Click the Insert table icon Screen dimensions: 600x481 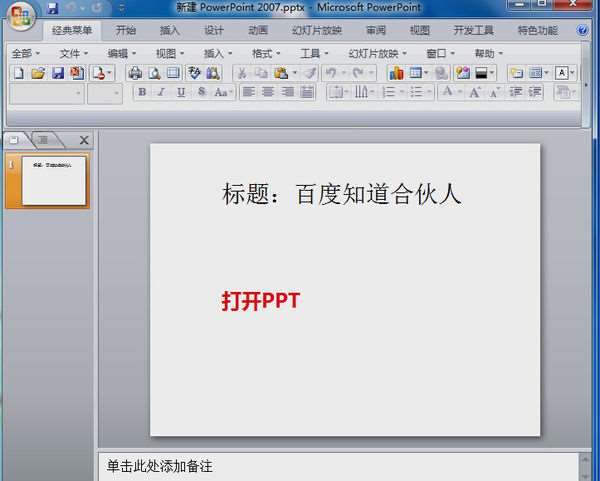[x=416, y=73]
